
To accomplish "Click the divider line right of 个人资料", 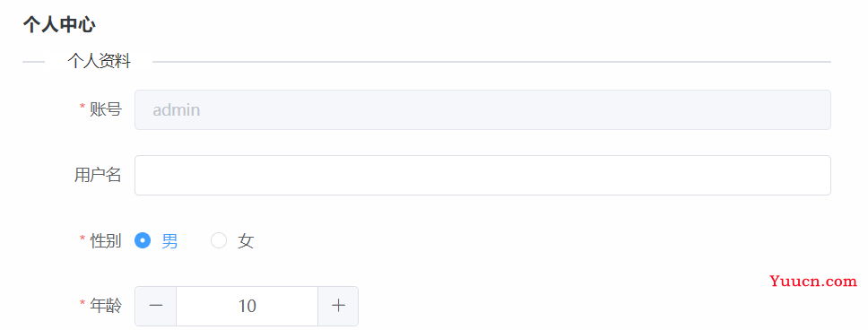I will point(491,62).
